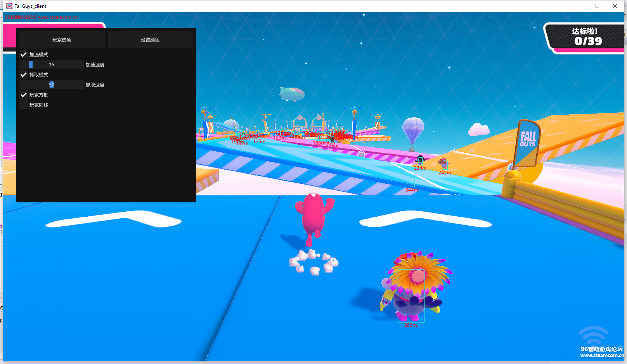Click the 加速速度 label

click(x=95, y=65)
